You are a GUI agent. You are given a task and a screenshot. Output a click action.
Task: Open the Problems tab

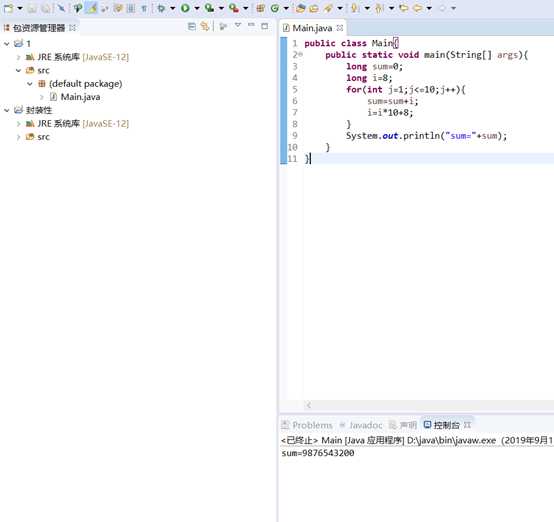pos(312,425)
